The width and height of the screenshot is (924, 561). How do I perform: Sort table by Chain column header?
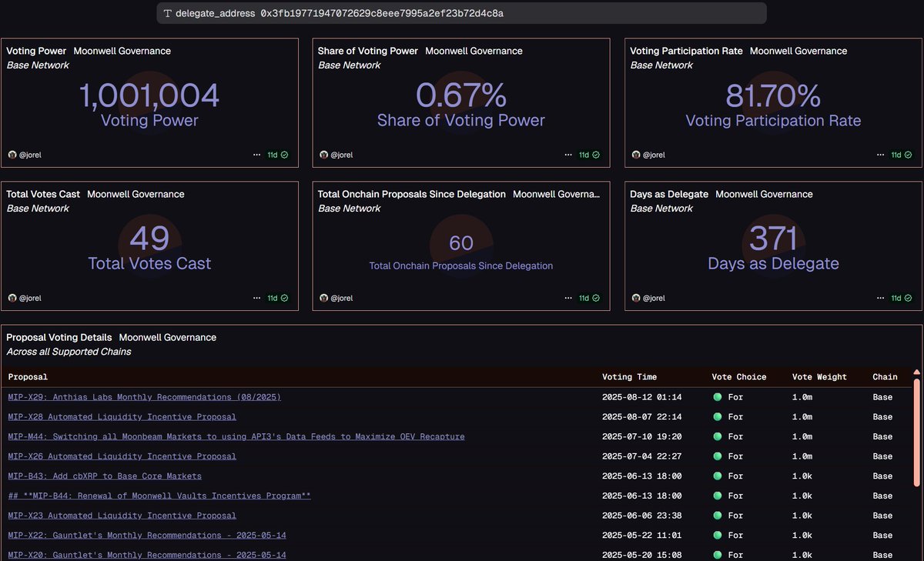coord(885,377)
